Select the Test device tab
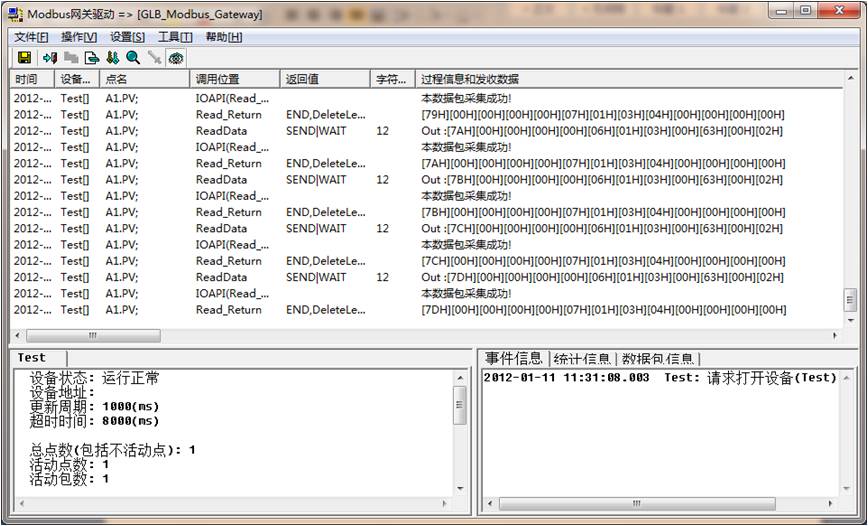 (32, 357)
